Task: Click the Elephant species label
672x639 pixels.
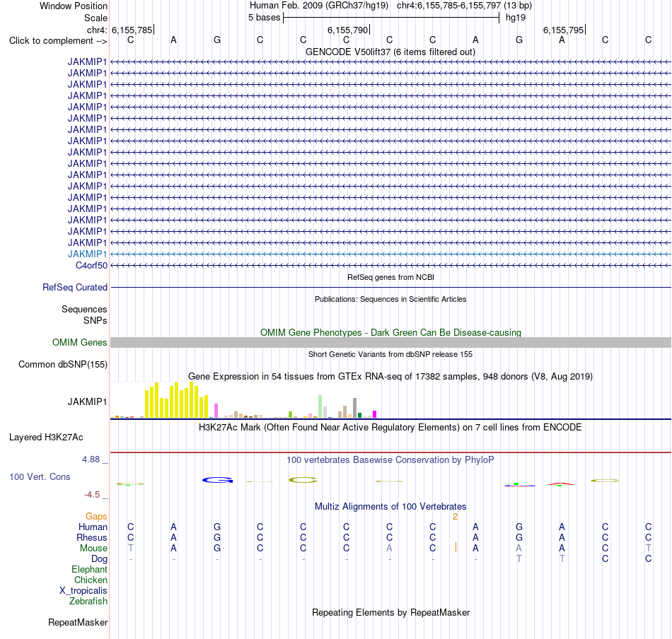Action: [89, 570]
